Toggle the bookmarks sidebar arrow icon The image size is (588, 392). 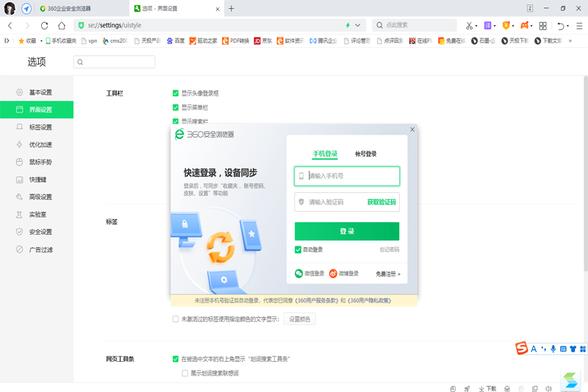click(7, 40)
